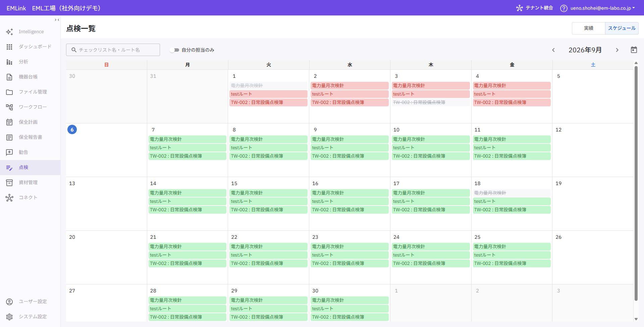Open the 分析 chart icon
The width and height of the screenshot is (644, 327).
pyautogui.click(x=9, y=62)
